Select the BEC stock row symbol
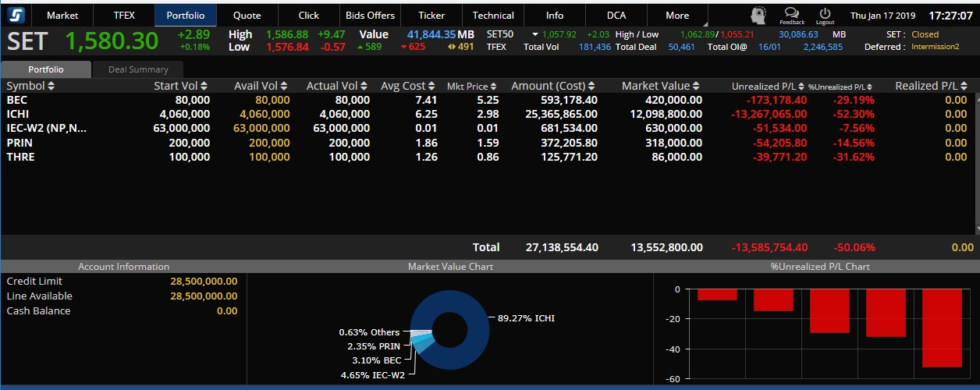 17,100
